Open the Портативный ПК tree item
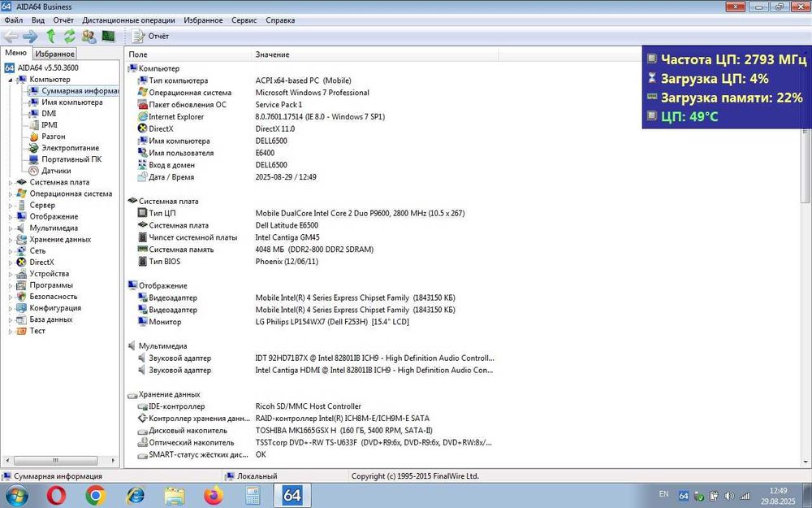The width and height of the screenshot is (812, 508). [x=65, y=159]
